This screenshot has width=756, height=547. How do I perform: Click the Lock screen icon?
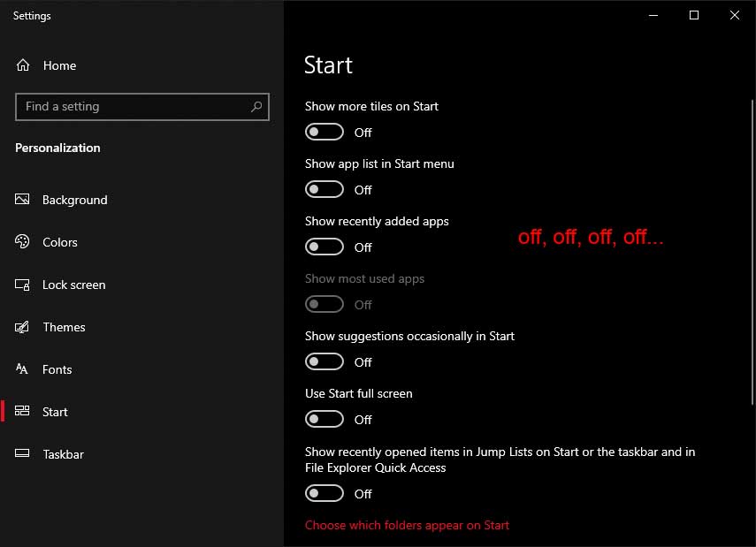pos(22,285)
